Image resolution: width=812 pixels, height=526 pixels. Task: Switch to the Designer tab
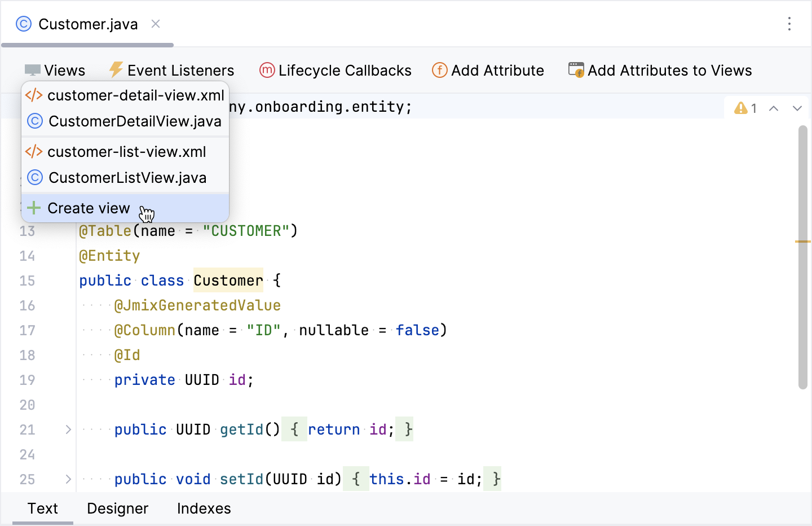[117, 509]
